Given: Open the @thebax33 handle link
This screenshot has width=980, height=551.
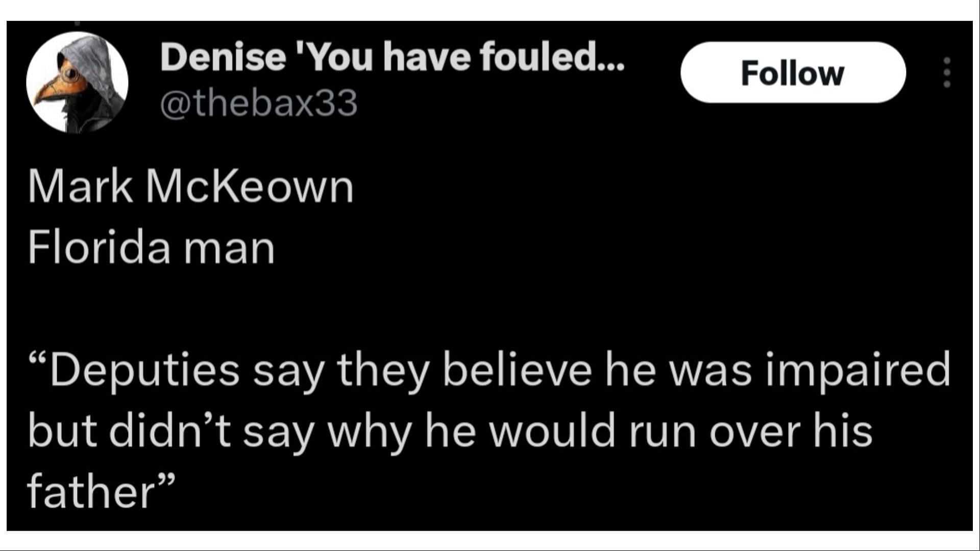Looking at the screenshot, I should (x=259, y=103).
